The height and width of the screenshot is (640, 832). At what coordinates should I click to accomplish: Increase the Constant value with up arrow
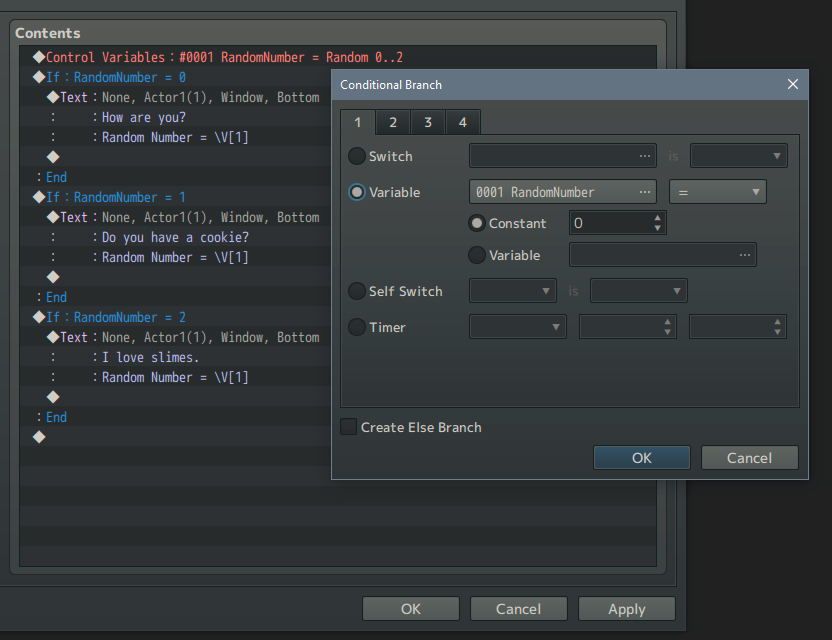point(657,218)
